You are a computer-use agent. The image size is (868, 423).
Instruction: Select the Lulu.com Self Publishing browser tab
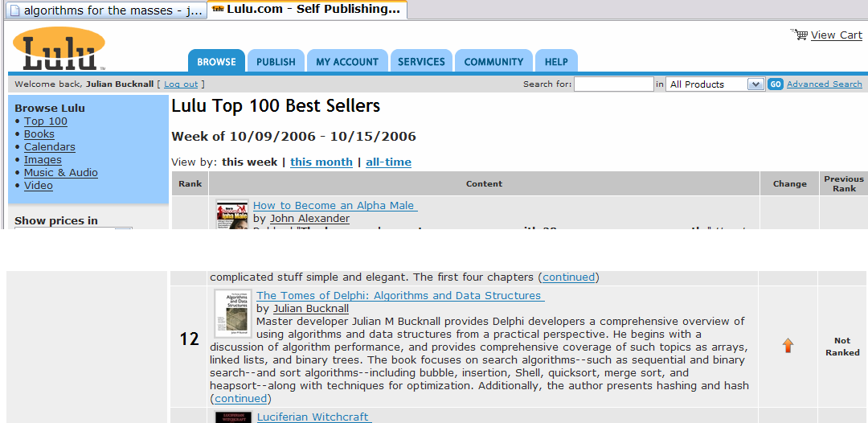[307, 10]
